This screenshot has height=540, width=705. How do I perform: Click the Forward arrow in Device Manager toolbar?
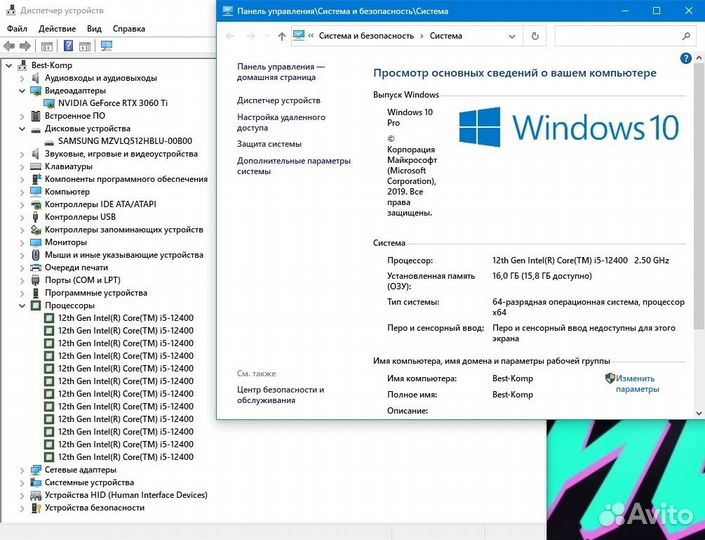click(x=25, y=46)
